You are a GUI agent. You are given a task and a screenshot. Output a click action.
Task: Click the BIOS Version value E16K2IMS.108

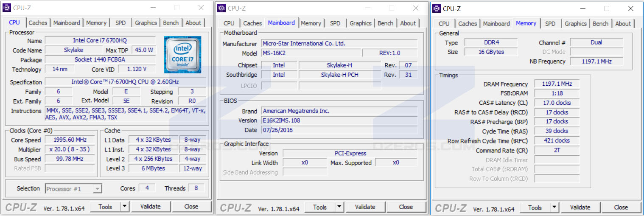point(339,121)
